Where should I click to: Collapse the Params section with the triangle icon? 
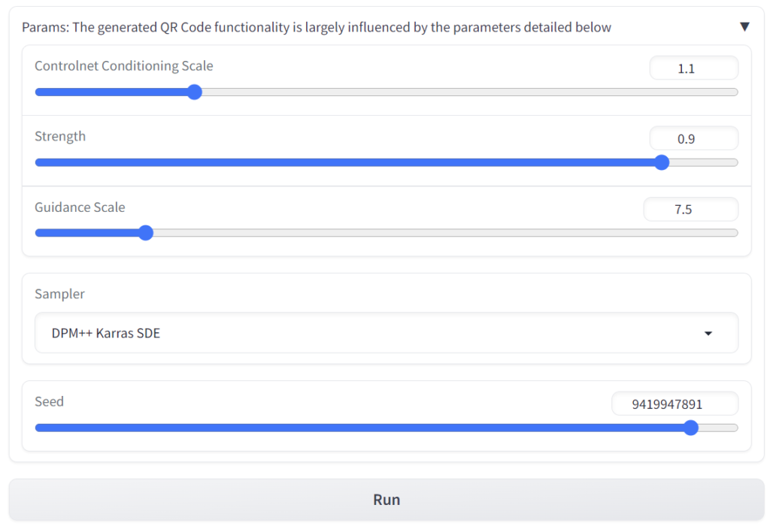coord(744,27)
